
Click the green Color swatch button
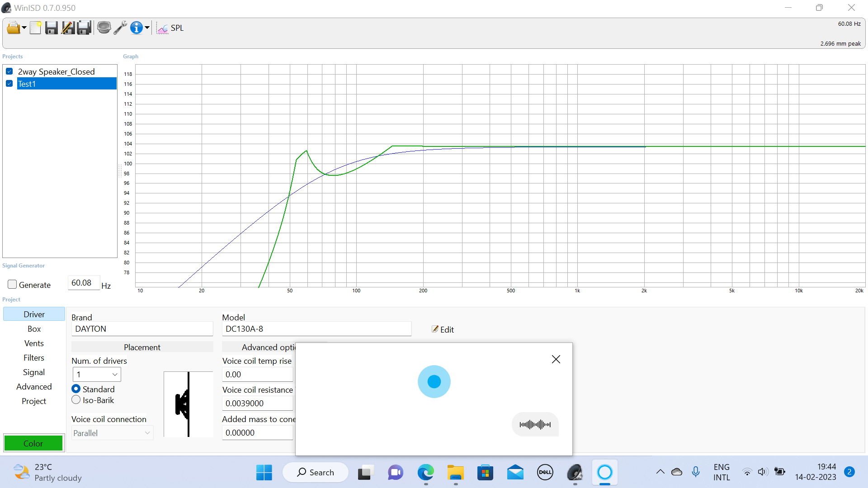(x=33, y=443)
